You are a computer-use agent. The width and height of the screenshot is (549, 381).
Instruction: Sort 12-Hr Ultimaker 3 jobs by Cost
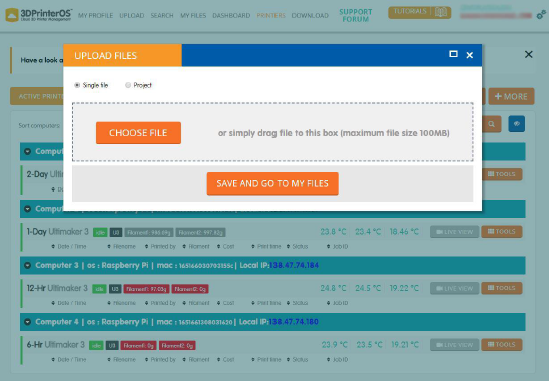tap(225, 303)
